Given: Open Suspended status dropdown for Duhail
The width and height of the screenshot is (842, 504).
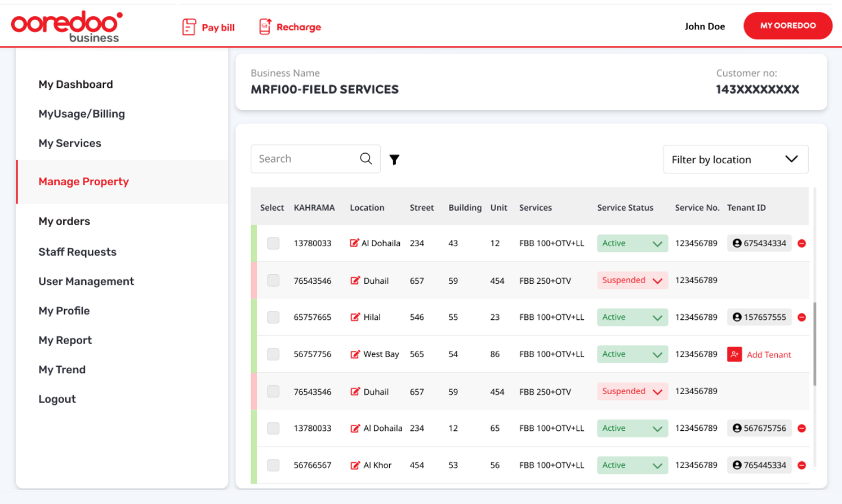Looking at the screenshot, I should pos(632,280).
